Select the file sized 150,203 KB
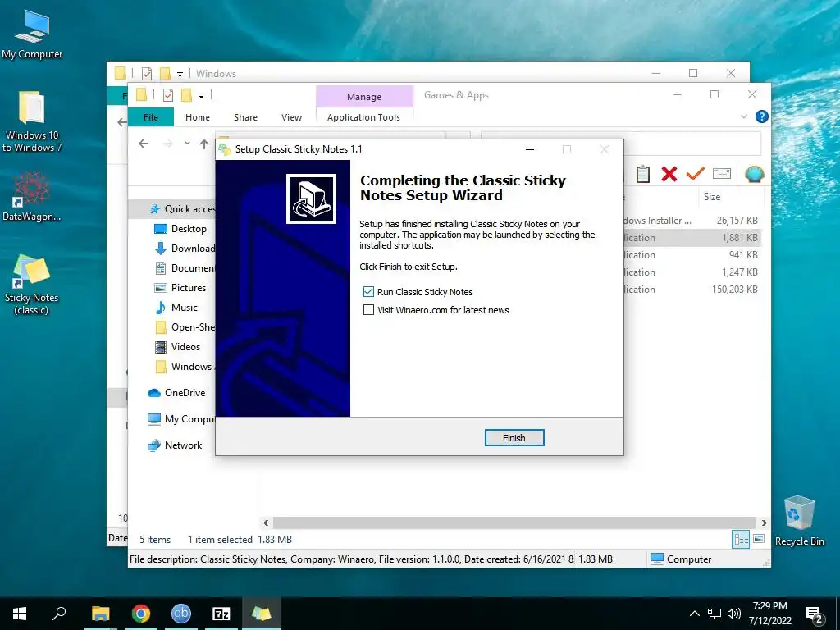The width and height of the screenshot is (840, 630). 692,290
